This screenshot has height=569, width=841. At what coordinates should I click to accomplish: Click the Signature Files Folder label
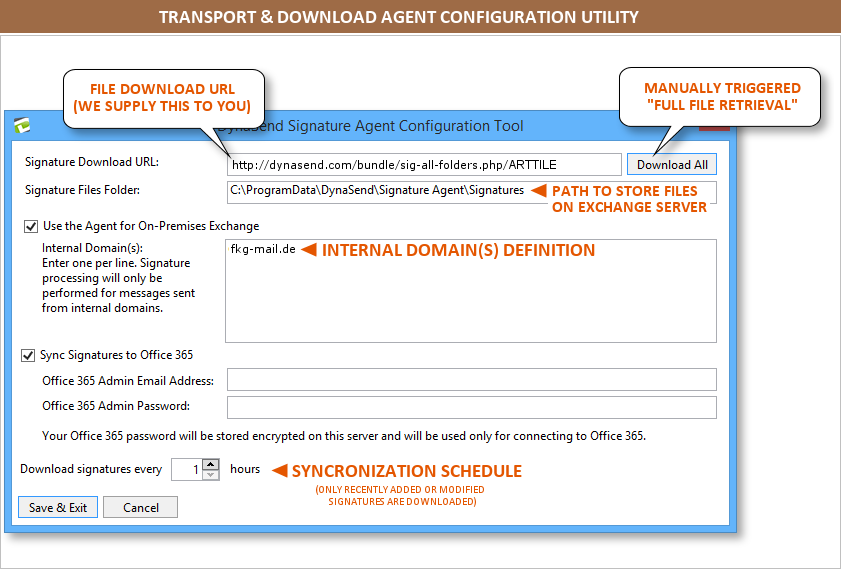tap(82, 190)
